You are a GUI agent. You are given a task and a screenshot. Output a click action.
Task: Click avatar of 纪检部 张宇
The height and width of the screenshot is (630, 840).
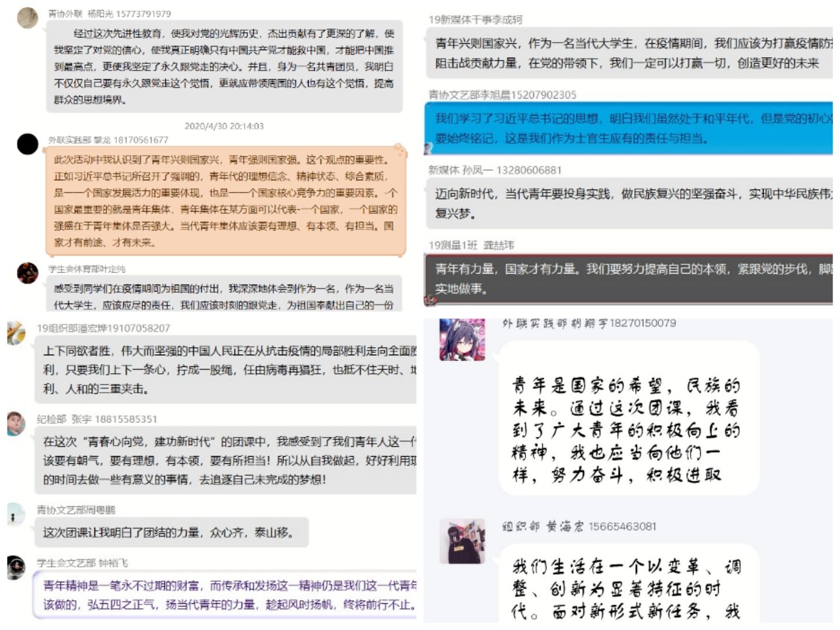click(x=16, y=424)
